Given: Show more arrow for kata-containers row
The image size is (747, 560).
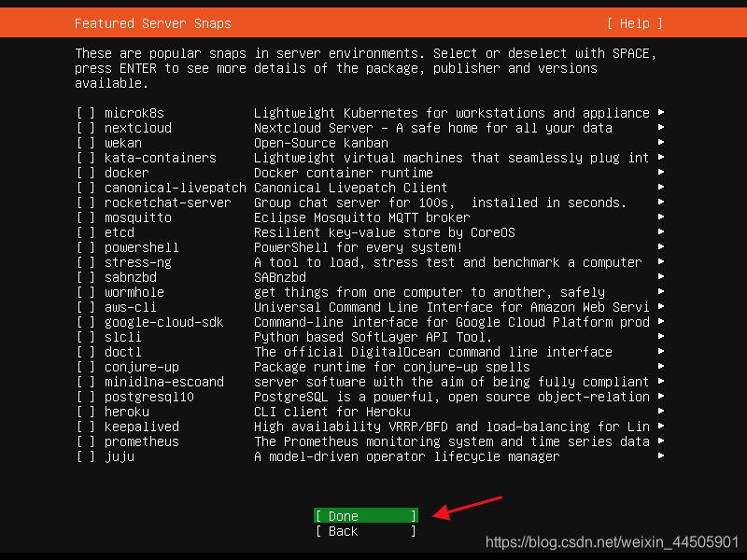Looking at the screenshot, I should pos(661,157).
